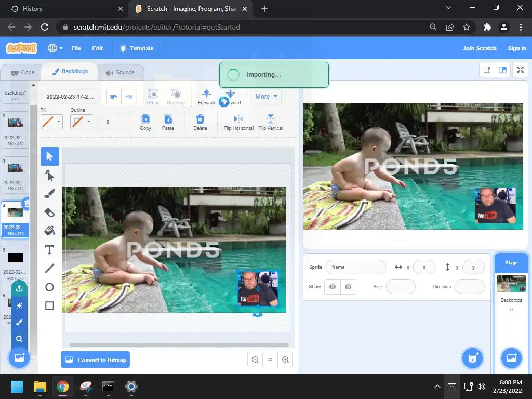Select backdrop thumbnail number 5
The image size is (532, 399).
pos(15,264)
